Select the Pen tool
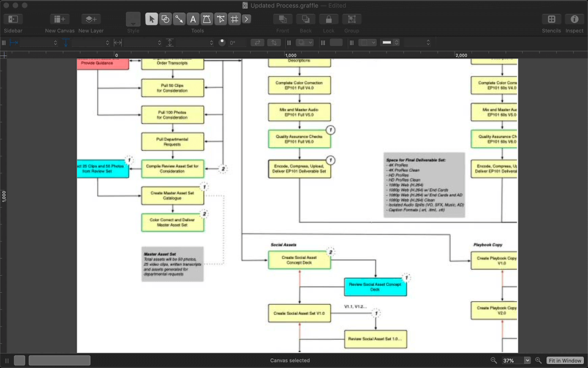 click(x=207, y=19)
